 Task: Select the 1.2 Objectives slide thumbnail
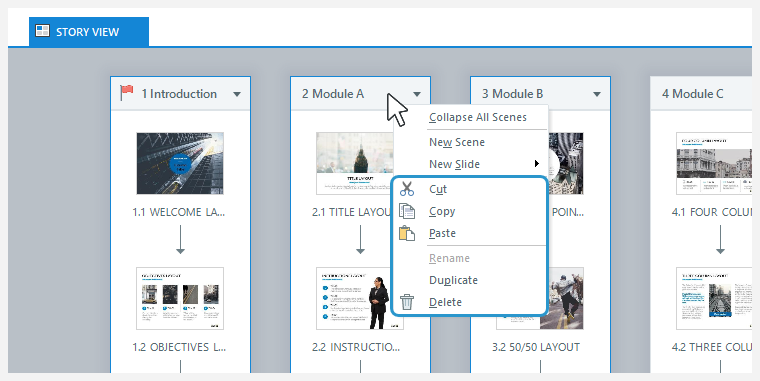click(180, 298)
